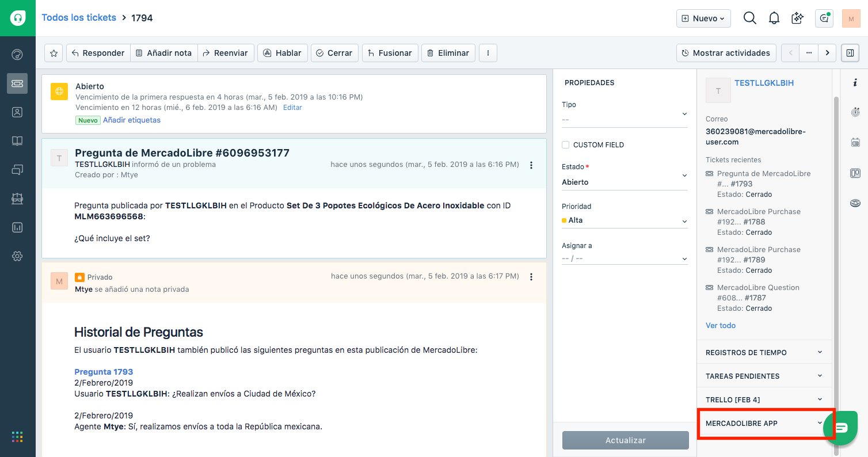Open the reports chart icon in sidebar
This screenshot has width=868, height=457.
[17, 227]
